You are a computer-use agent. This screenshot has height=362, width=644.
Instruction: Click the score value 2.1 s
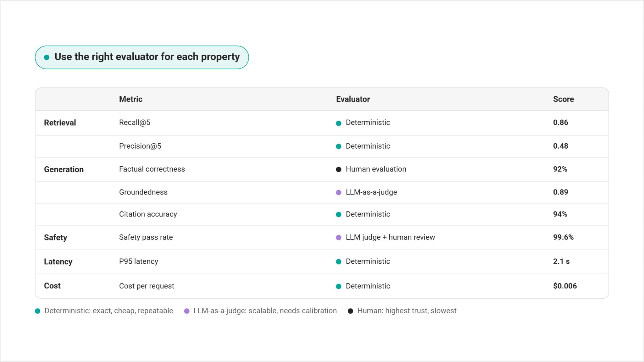561,261
